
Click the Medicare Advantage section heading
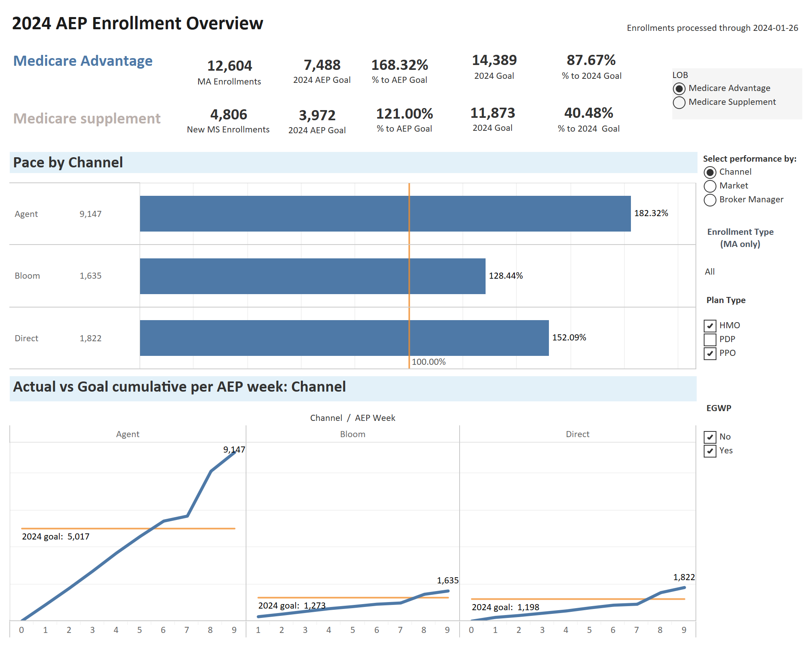(83, 61)
